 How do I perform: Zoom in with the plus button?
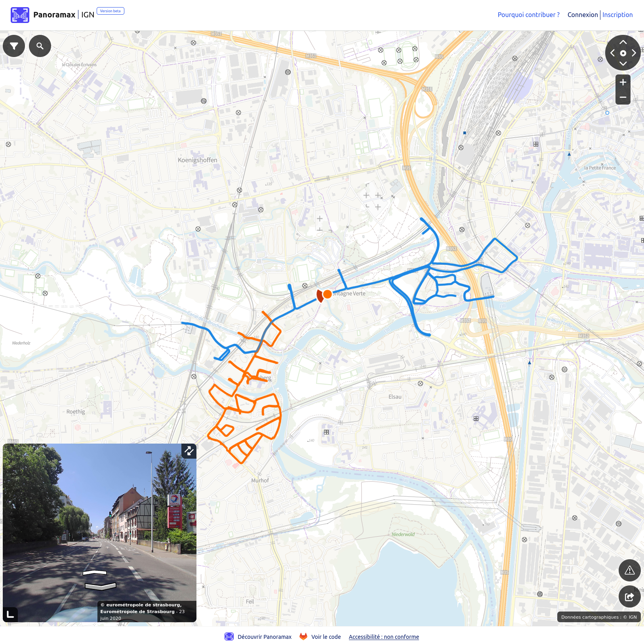pyautogui.click(x=623, y=82)
